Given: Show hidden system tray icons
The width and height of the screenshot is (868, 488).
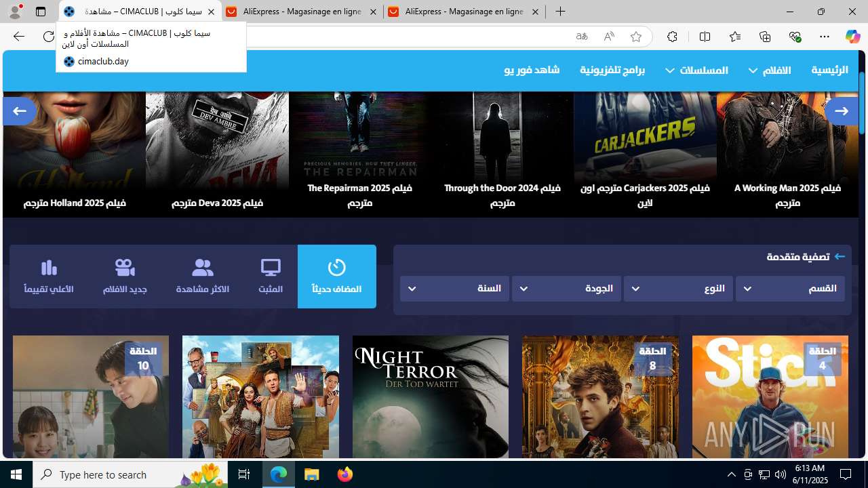Looking at the screenshot, I should 731,474.
